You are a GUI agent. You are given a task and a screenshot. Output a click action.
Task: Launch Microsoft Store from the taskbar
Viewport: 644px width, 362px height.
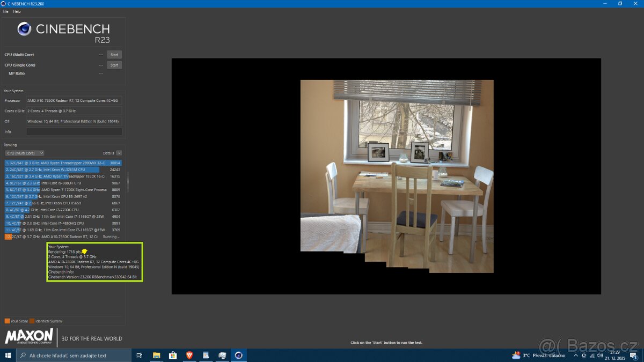[173, 355]
